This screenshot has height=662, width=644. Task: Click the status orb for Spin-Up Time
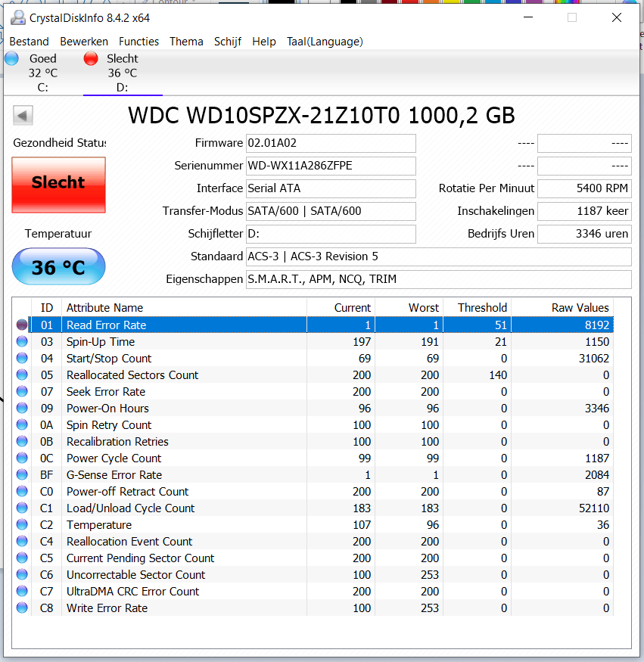pyautogui.click(x=22, y=341)
